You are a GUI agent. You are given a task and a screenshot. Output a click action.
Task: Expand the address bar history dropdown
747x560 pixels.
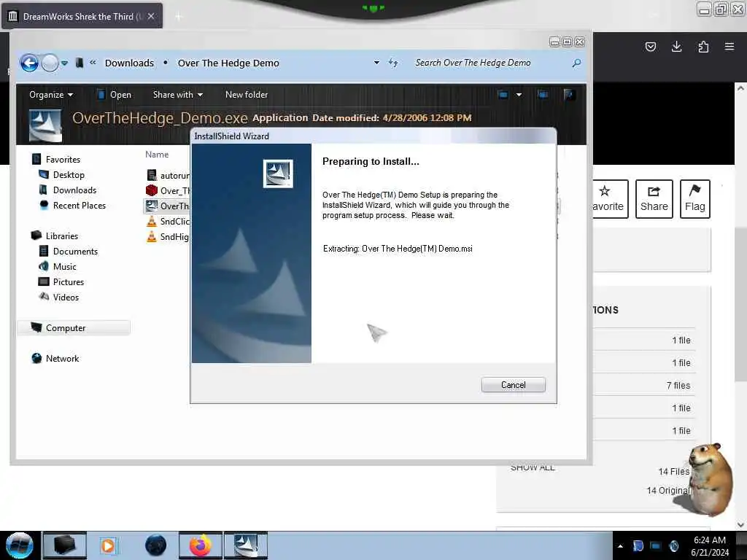pyautogui.click(x=376, y=63)
